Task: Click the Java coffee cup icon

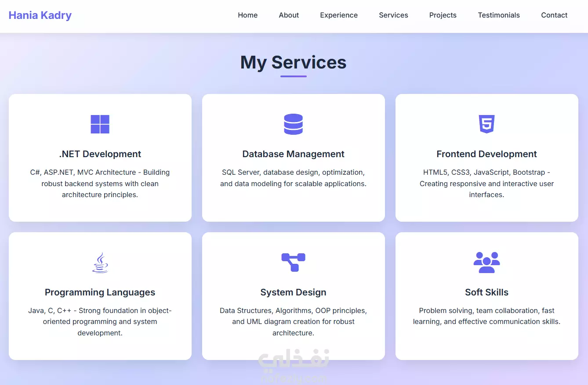Action: 100,263
